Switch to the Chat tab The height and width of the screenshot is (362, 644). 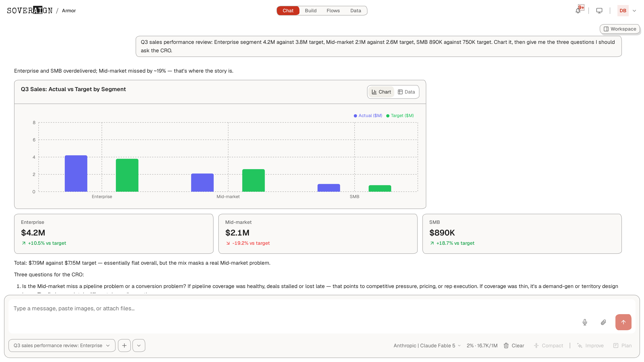(x=288, y=10)
